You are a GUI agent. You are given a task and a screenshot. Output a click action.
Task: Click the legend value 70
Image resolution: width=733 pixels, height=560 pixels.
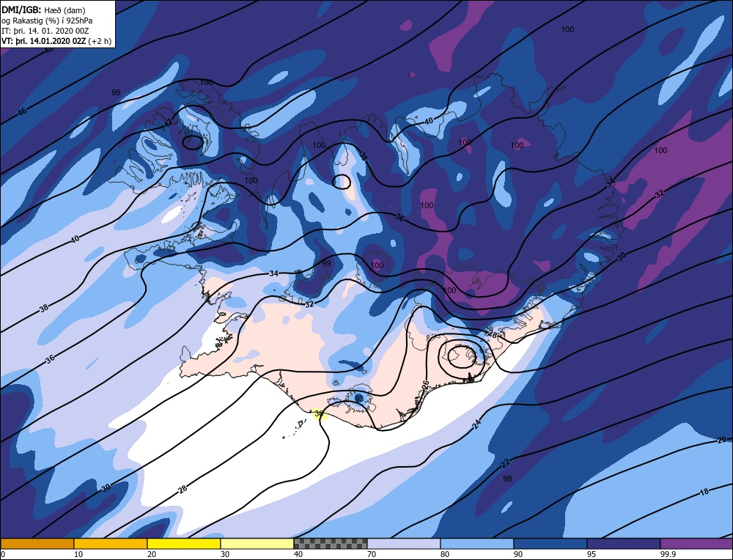point(371,554)
